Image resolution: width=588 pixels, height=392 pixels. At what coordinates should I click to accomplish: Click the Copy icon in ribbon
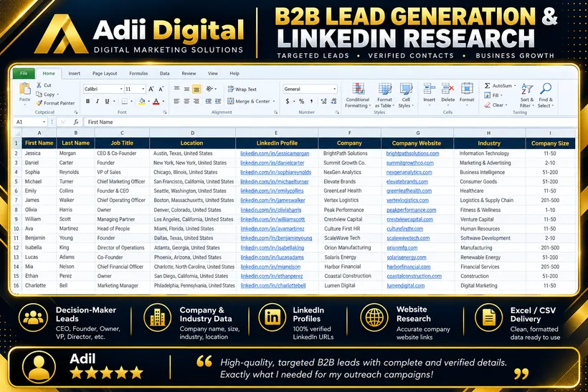(39, 94)
